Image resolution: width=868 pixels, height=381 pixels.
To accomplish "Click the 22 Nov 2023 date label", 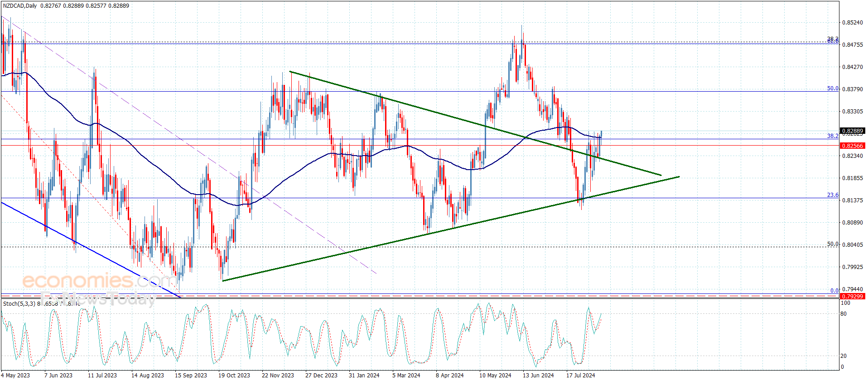I will pyautogui.click(x=278, y=375).
